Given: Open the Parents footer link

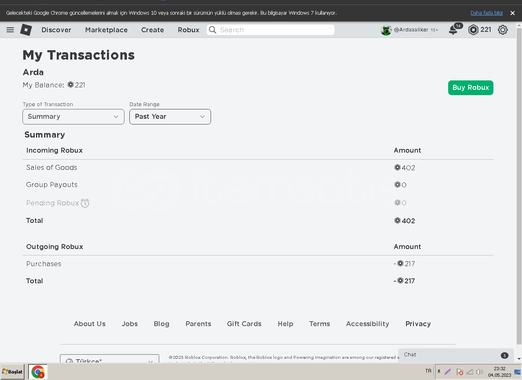Looking at the screenshot, I should [198, 324].
